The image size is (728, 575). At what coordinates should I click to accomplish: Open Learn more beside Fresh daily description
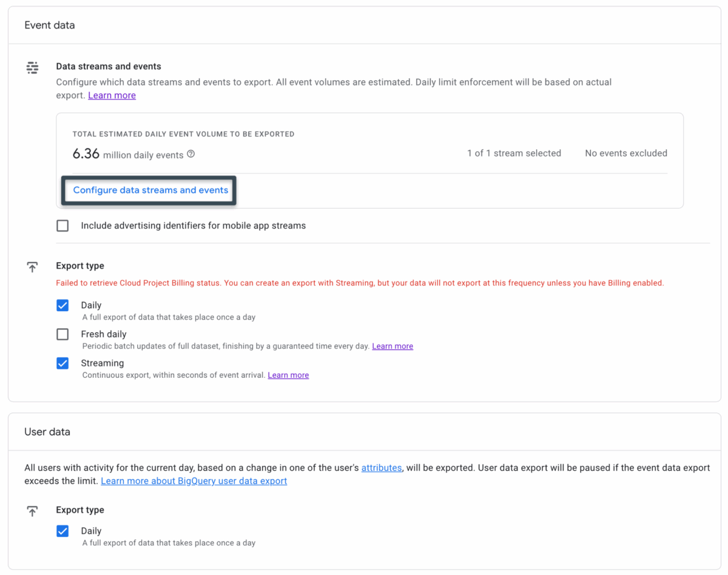392,346
